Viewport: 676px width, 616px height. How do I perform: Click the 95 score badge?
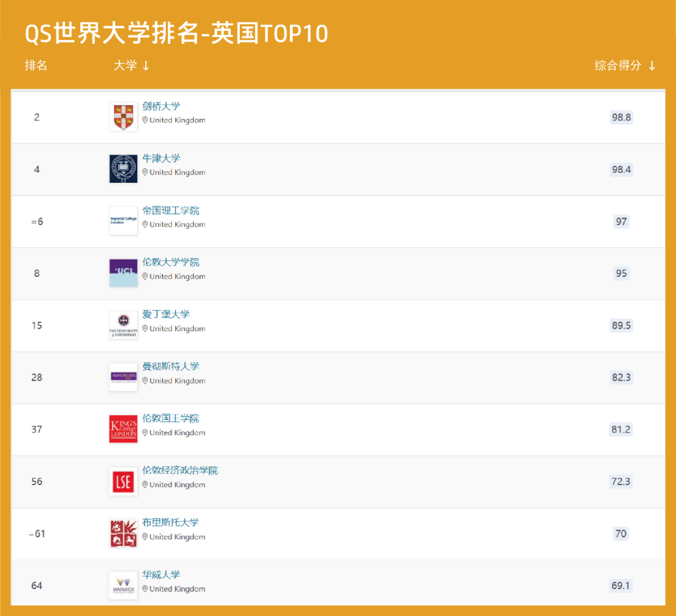coord(622,274)
